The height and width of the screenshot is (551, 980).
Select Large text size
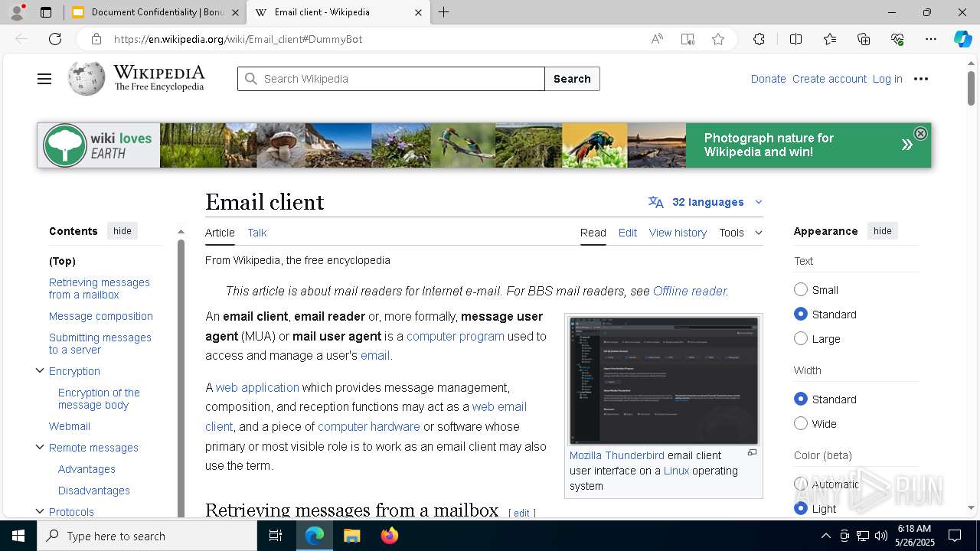point(801,338)
